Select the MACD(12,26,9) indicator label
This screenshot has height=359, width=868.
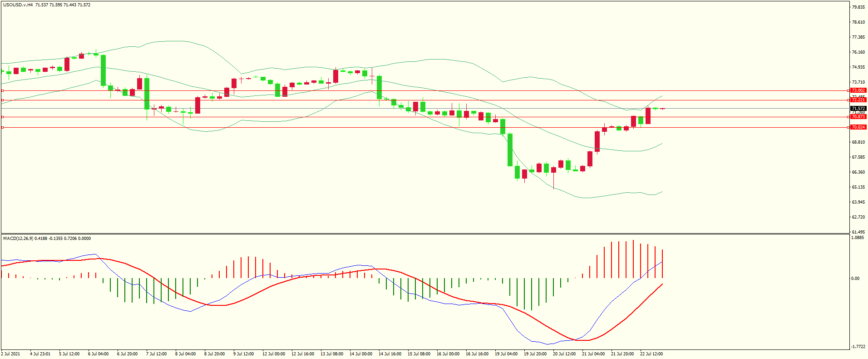[17, 238]
